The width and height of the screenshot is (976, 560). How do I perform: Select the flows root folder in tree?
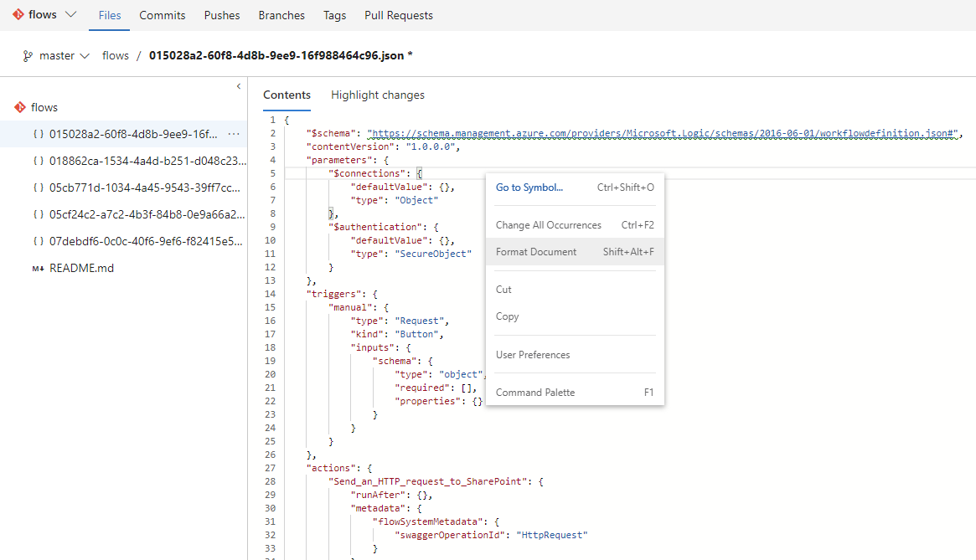pyautogui.click(x=44, y=107)
